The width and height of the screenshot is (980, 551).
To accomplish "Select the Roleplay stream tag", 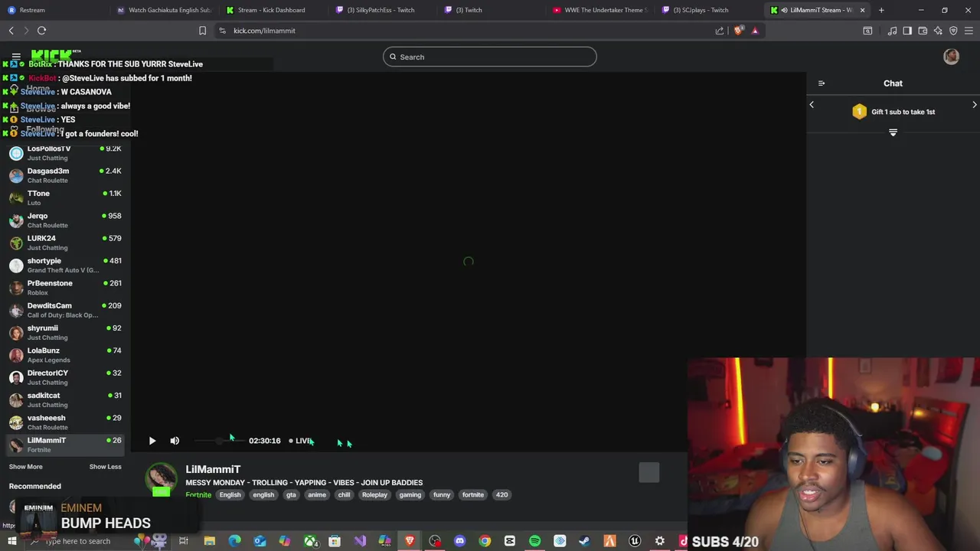I will point(374,495).
